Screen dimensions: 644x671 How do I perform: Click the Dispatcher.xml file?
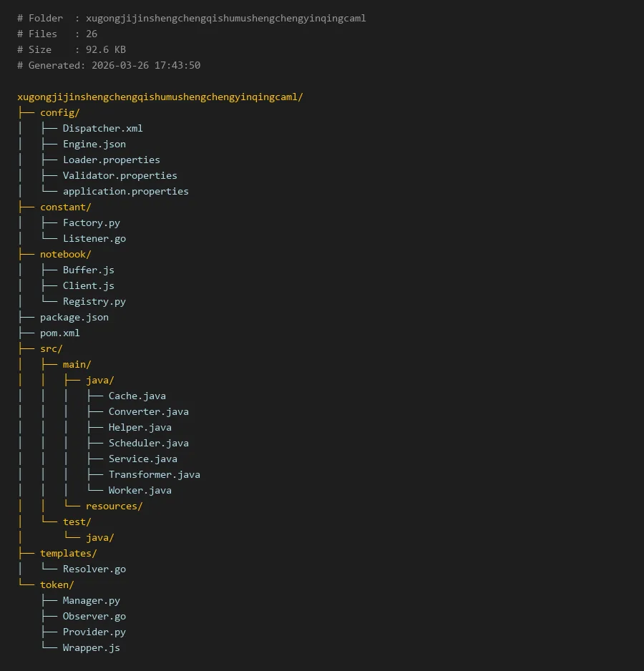tap(102, 128)
